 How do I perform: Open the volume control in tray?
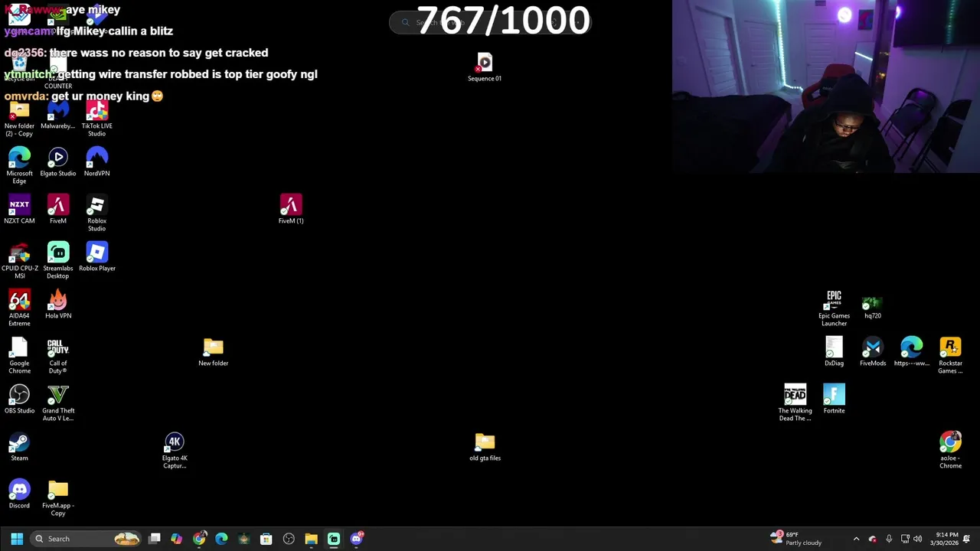point(918,539)
